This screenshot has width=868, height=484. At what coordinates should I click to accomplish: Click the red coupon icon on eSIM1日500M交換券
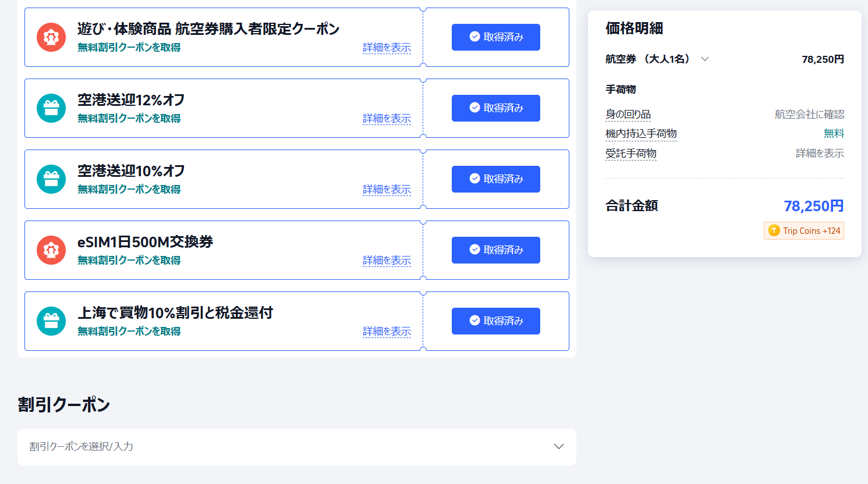[51, 250]
